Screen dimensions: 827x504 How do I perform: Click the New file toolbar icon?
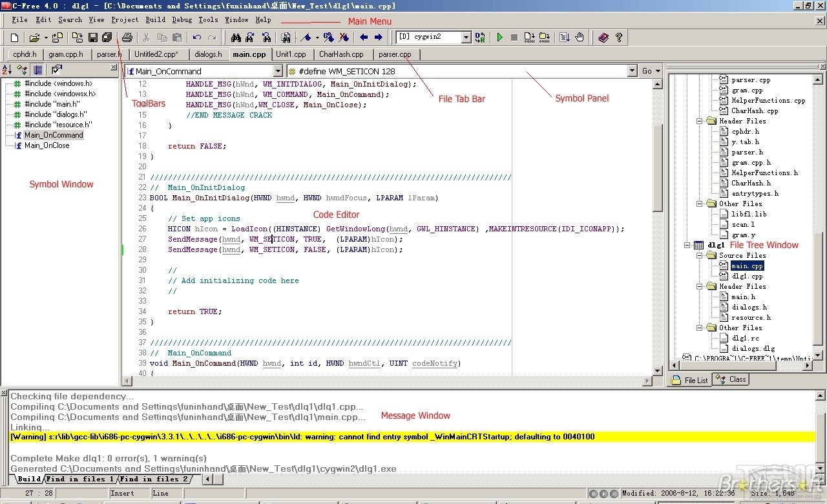[x=14, y=37]
